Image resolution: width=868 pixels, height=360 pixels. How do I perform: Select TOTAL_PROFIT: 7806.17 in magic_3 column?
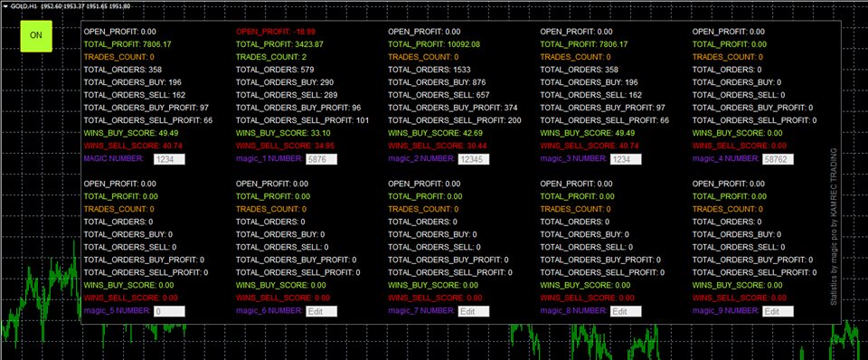(x=584, y=44)
